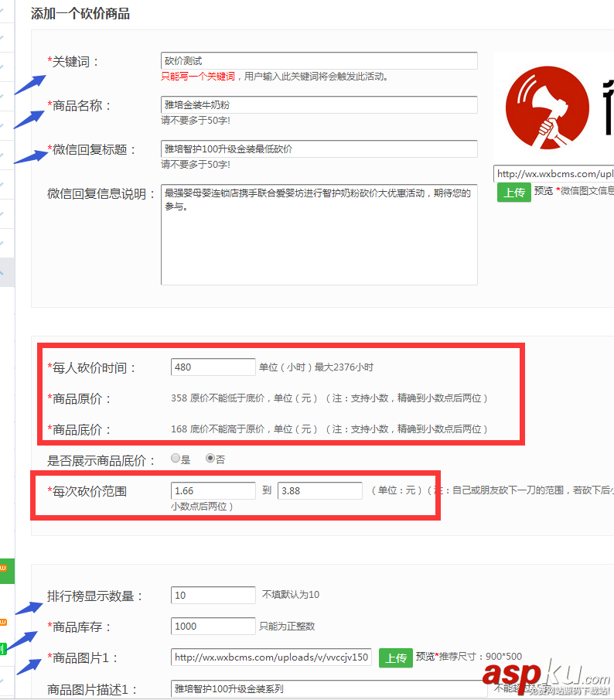Click the 排行榜显示数量 input field
The image size is (614, 700).
coord(213,595)
